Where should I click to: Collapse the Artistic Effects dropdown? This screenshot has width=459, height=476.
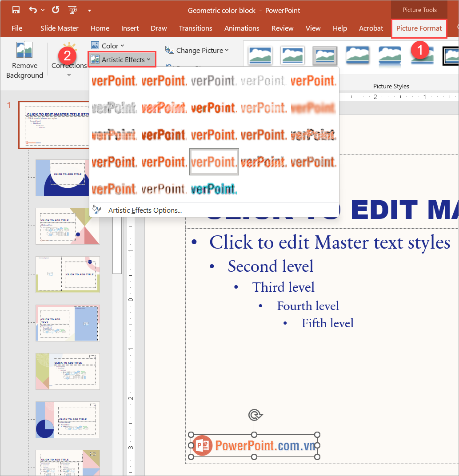122,59
